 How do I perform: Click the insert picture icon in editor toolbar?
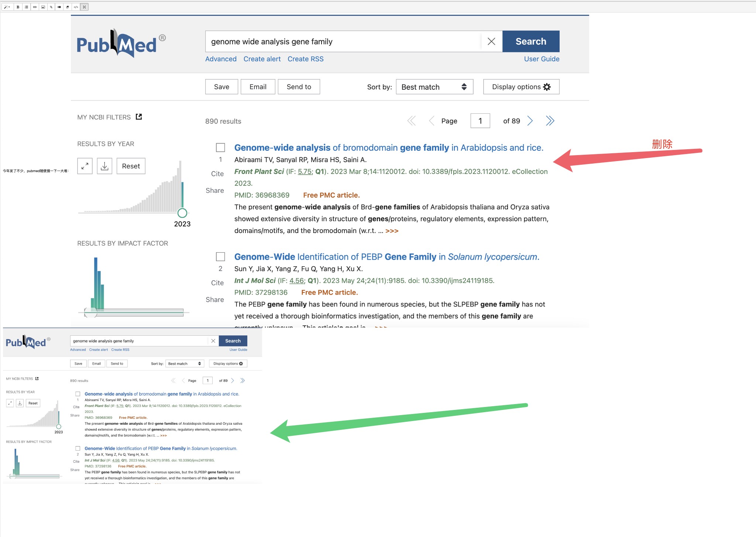pyautogui.click(x=43, y=7)
